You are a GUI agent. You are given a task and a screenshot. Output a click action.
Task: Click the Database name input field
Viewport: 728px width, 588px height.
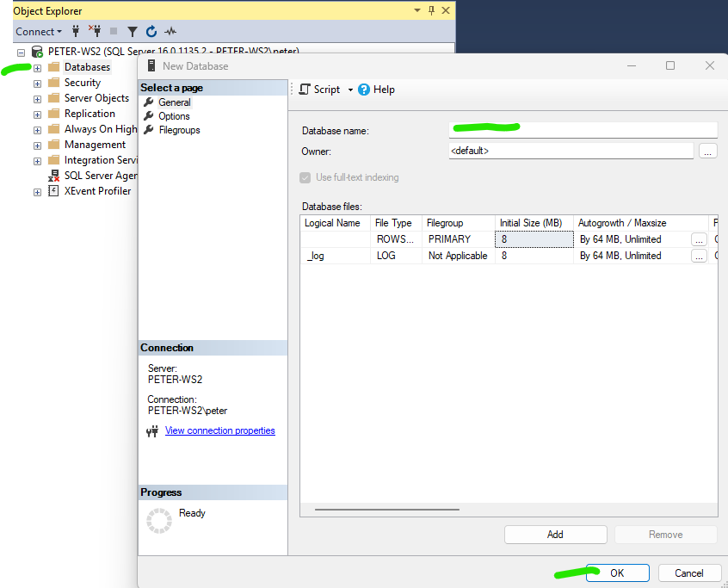point(583,130)
